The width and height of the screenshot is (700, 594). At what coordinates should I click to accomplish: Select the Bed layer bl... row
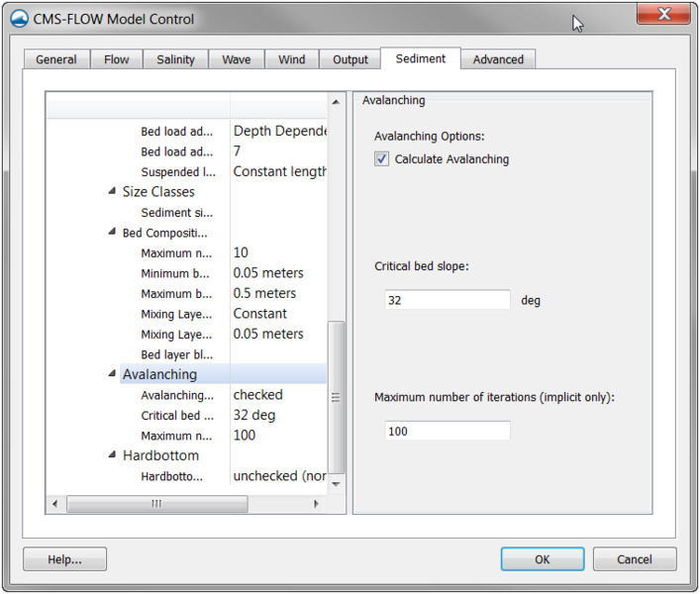click(177, 354)
